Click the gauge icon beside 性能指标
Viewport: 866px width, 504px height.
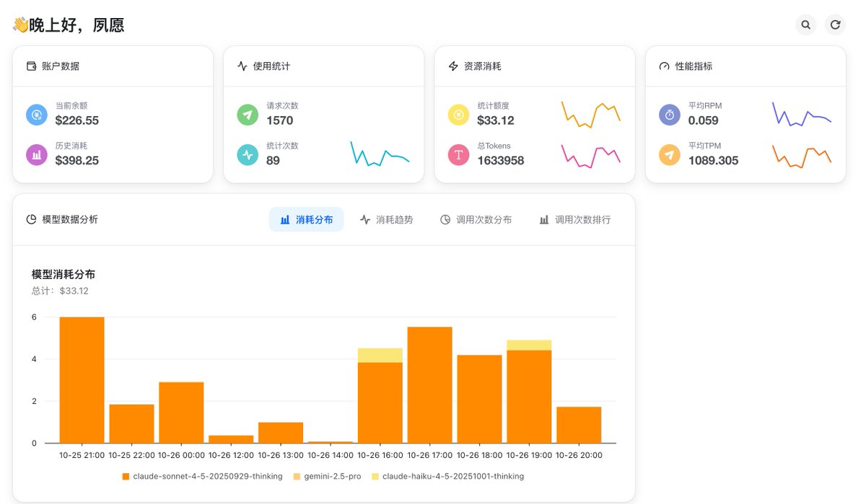point(665,66)
